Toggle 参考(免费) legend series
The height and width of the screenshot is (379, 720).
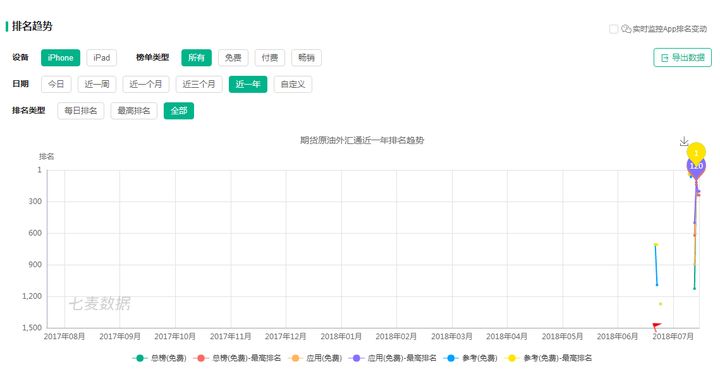(471, 358)
